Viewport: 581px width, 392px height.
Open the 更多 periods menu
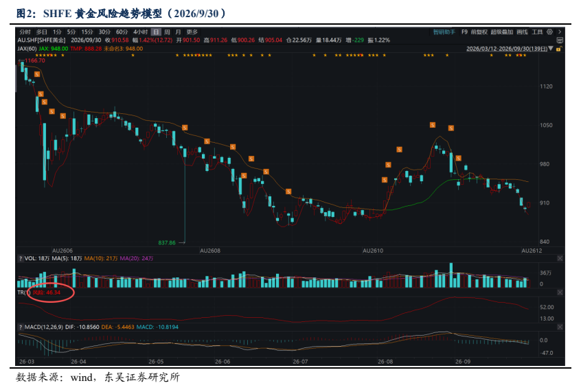[192, 32]
